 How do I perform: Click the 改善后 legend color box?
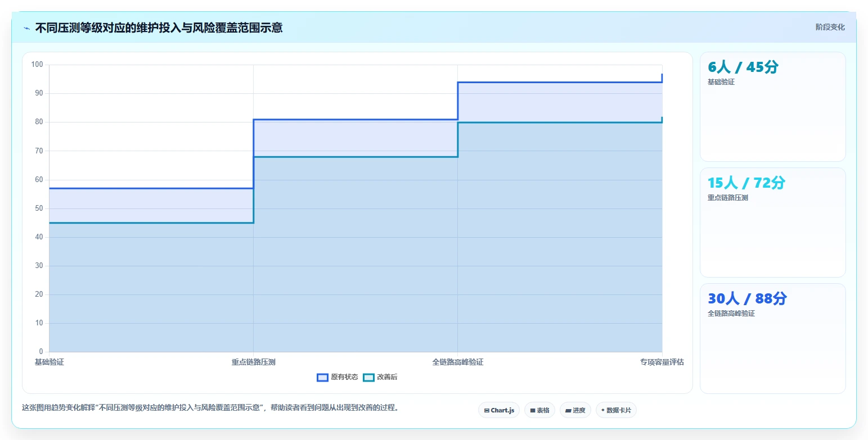(368, 377)
